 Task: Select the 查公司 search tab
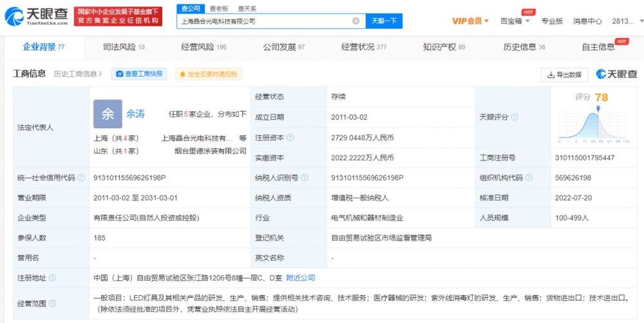191,8
